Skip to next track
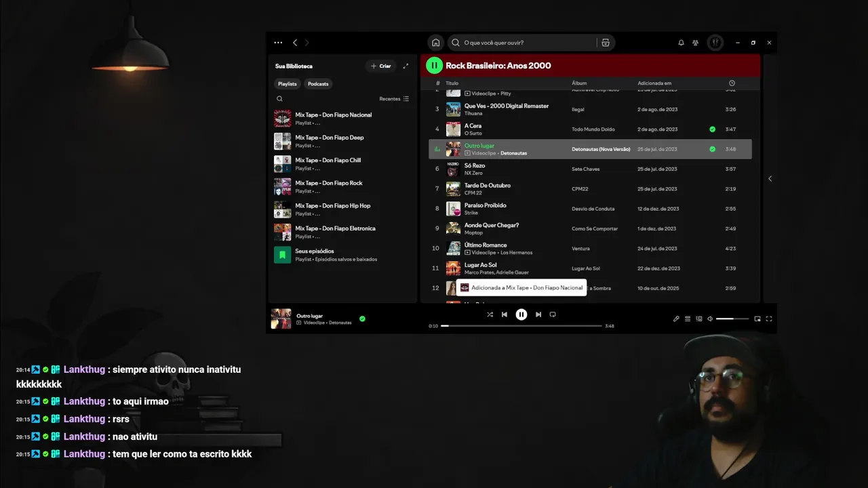The image size is (868, 488). [x=538, y=314]
